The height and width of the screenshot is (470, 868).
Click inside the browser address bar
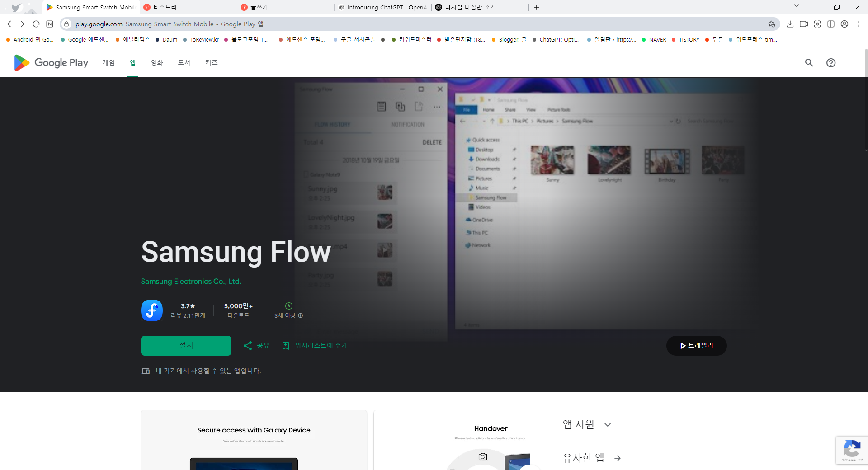[271, 24]
